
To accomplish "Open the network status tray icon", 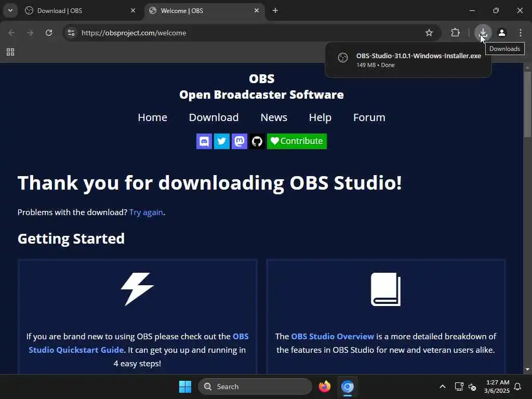I will 459,387.
